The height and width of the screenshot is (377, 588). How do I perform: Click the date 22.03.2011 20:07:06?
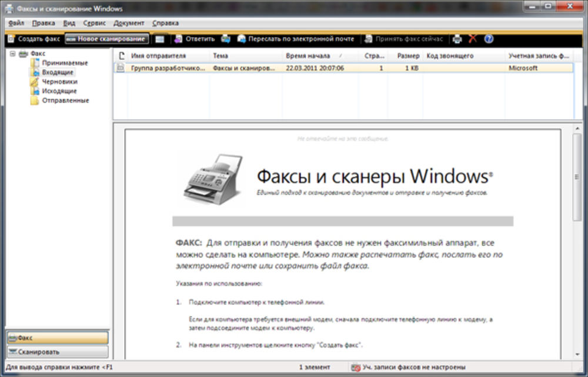pos(315,68)
